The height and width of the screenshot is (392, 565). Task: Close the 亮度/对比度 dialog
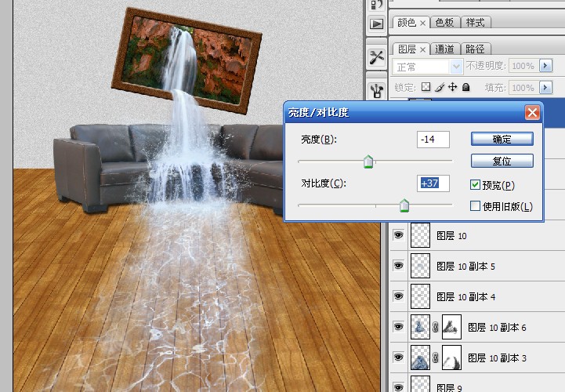tap(532, 113)
